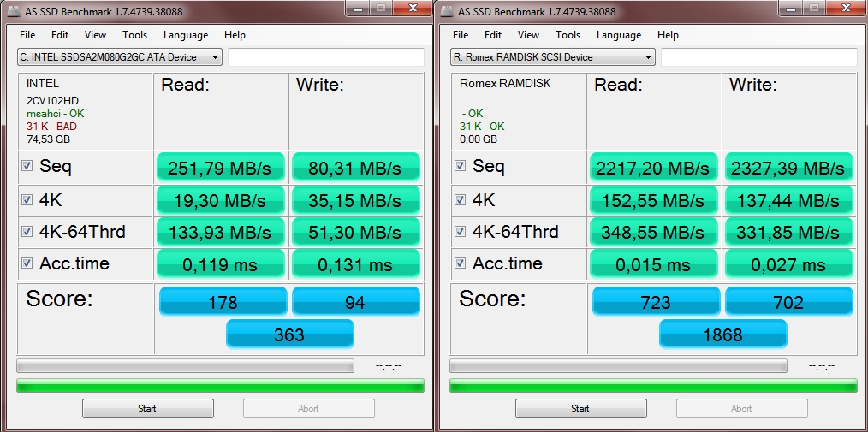Viewport: 868px width, 432px height.
Task: Open the Tools menu in the INTEL window
Action: (134, 35)
